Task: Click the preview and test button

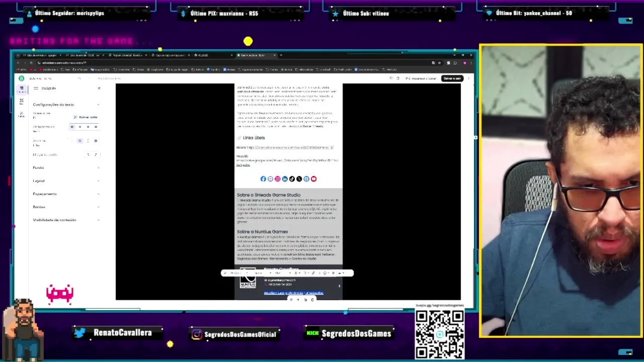Action: [421, 78]
